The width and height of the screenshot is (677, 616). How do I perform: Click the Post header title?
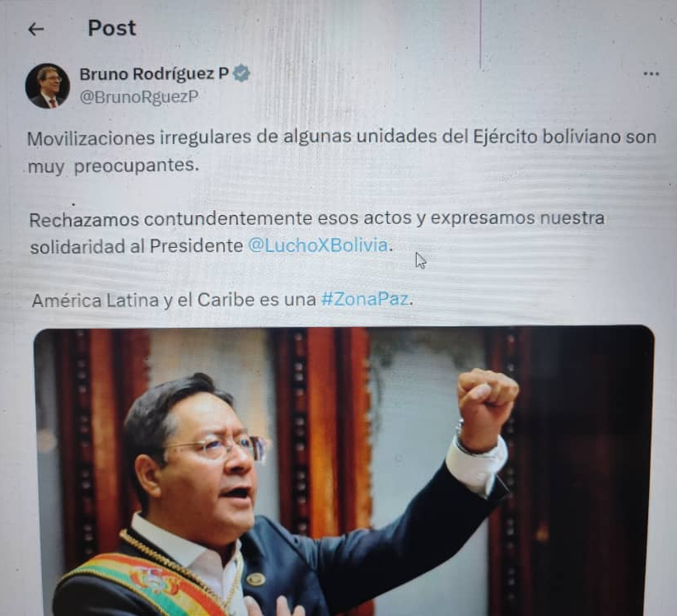click(112, 29)
